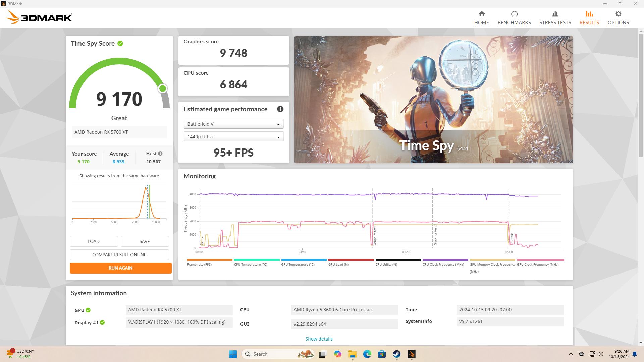
Task: Open the RESULTS tab
Action: (589, 18)
